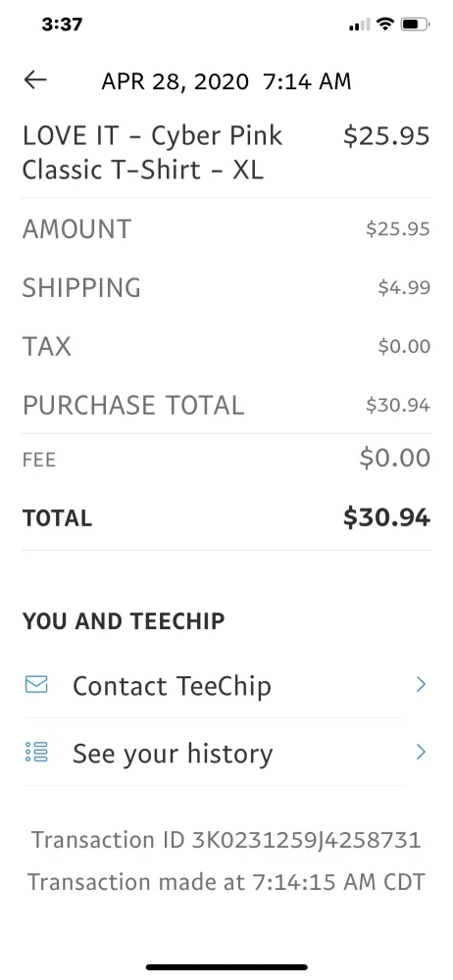Tap the home indicator bar
Viewport: 453px width, 980px height.
tap(226, 967)
